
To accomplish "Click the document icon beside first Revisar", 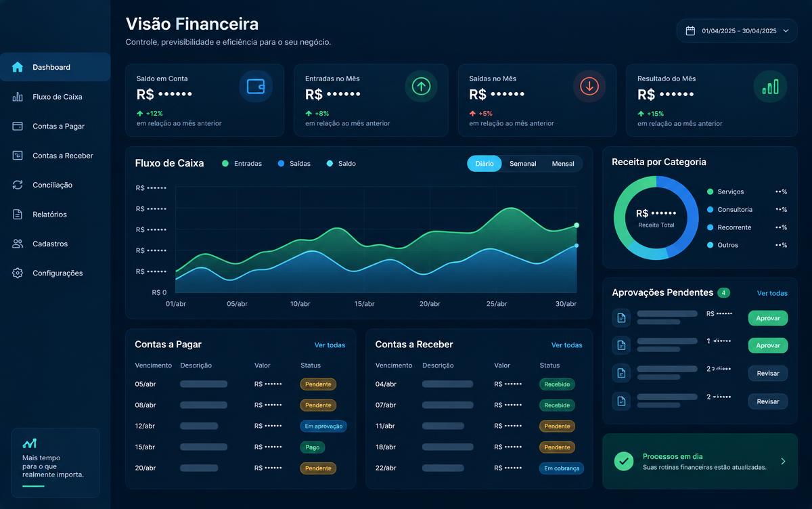I will [x=621, y=373].
